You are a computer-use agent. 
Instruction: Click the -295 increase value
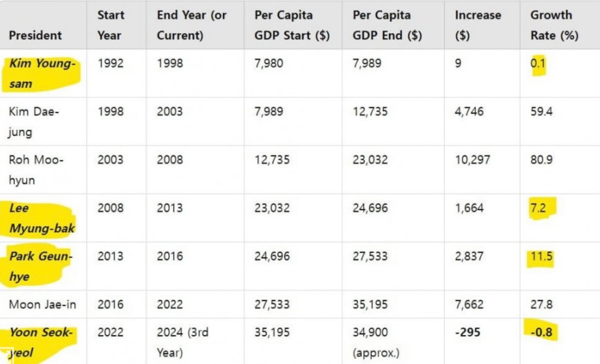click(x=467, y=332)
